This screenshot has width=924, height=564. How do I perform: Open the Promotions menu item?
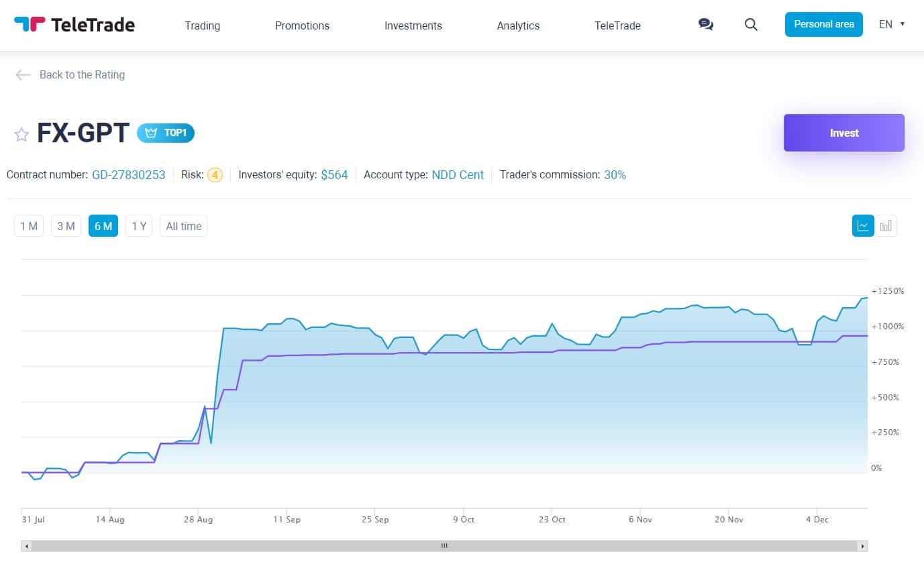coord(302,25)
